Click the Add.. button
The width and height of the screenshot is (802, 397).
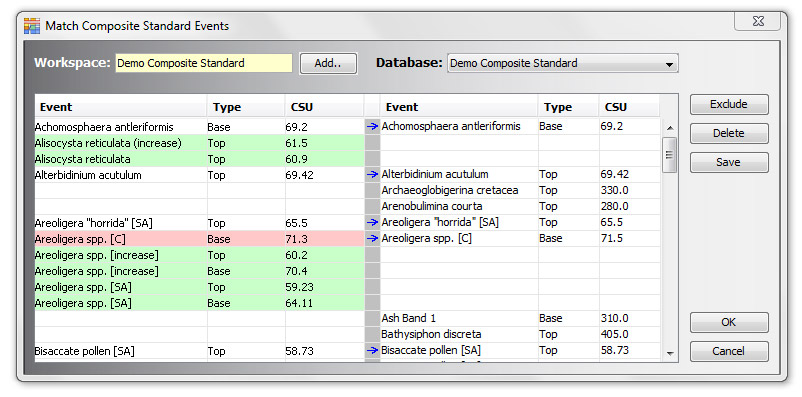pyautogui.click(x=328, y=63)
